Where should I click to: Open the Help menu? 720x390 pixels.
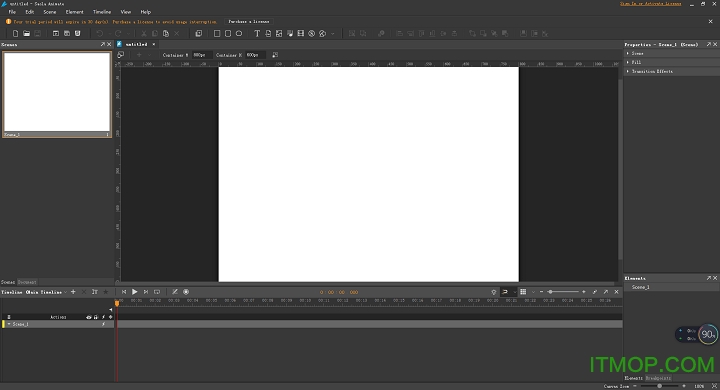[146, 12]
